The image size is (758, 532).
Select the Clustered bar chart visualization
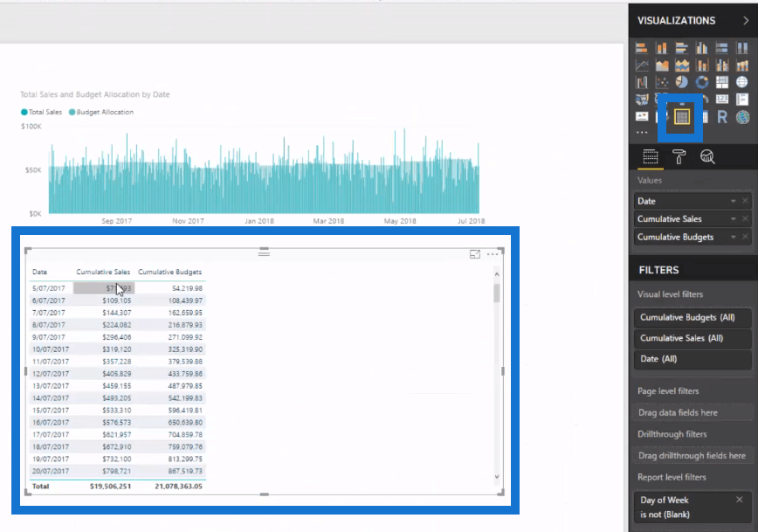coord(682,48)
